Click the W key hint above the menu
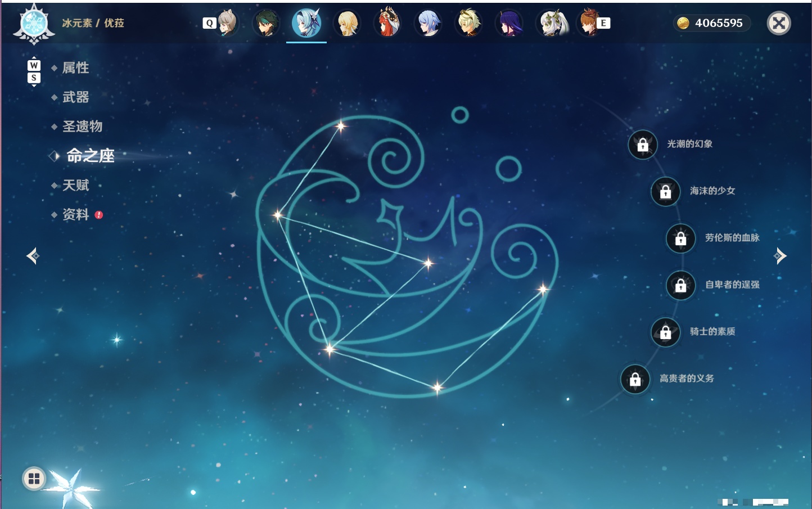 pyautogui.click(x=34, y=65)
